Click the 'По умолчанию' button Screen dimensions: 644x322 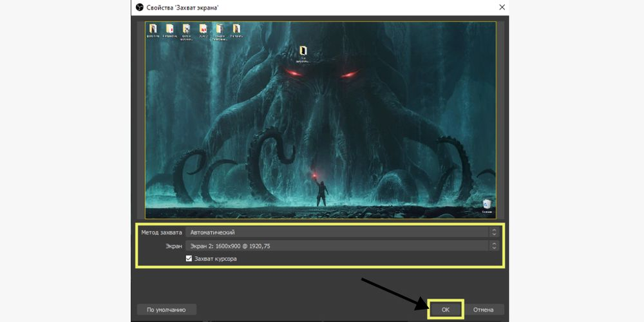[x=166, y=310]
